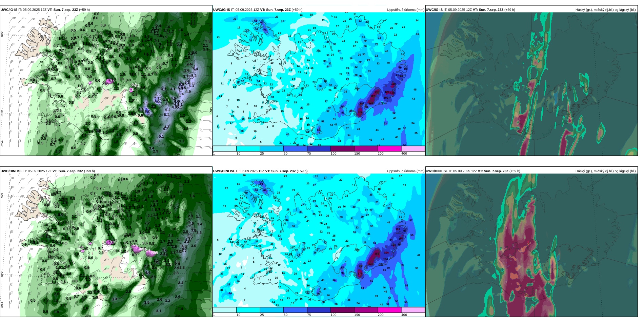Select the magenta-purple 150–200 mm swatch in UWC/DINI ISL legend

click(x=366, y=310)
